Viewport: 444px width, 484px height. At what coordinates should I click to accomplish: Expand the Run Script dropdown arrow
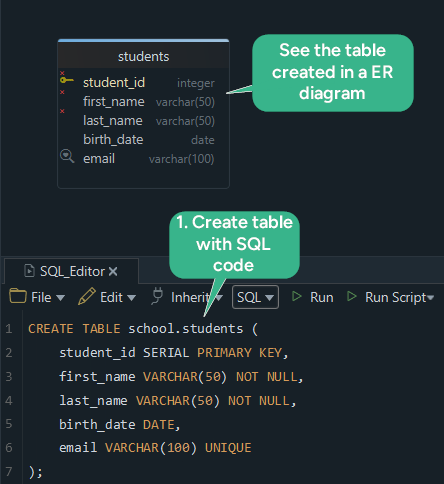[x=430, y=297]
